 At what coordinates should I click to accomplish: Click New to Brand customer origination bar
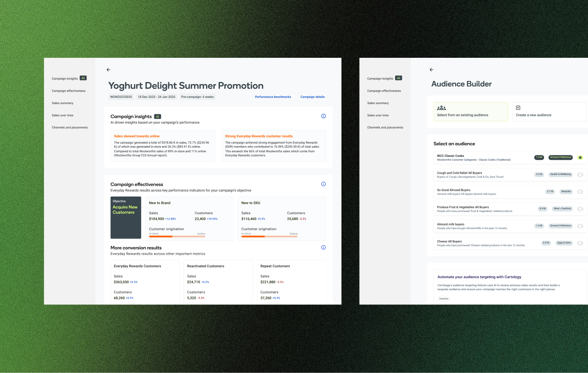pyautogui.click(x=177, y=236)
